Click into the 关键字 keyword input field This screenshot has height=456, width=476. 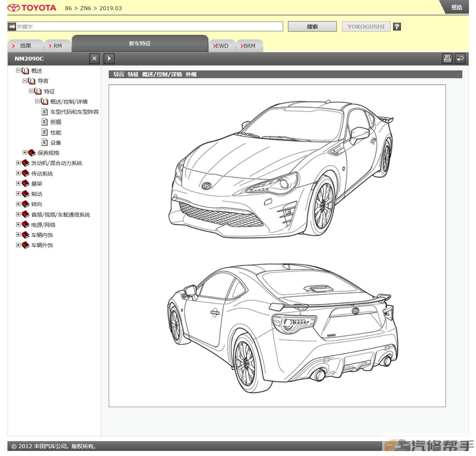(149, 27)
